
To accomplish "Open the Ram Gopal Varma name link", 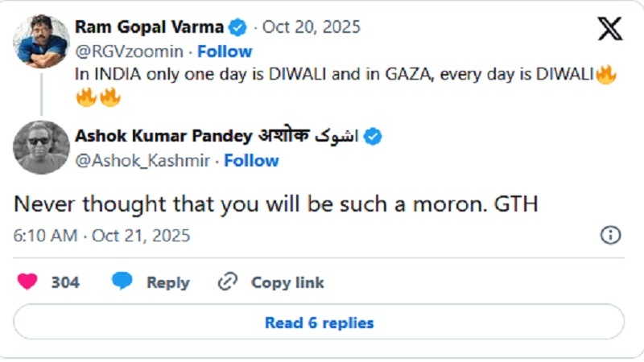I will [x=150, y=27].
